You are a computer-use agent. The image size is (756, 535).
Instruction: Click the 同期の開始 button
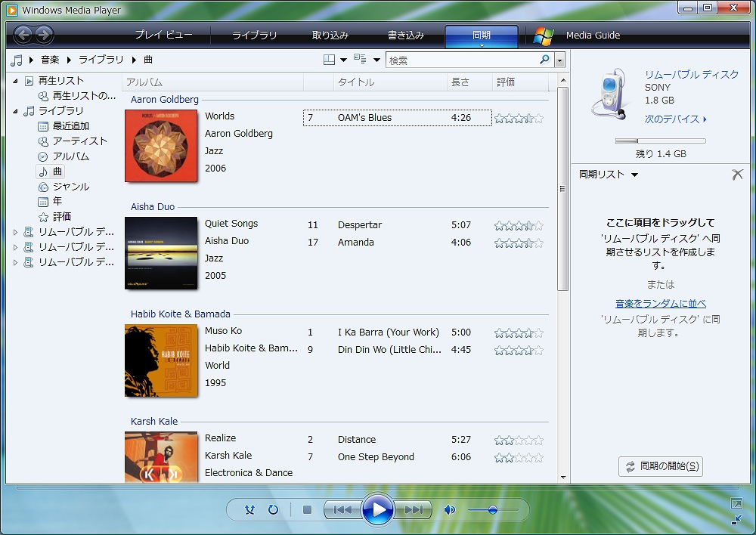click(x=661, y=466)
